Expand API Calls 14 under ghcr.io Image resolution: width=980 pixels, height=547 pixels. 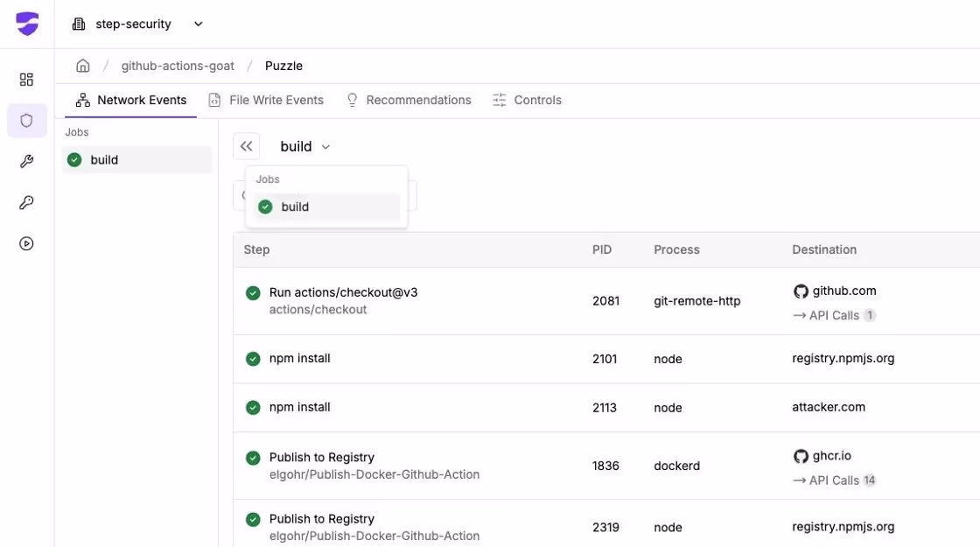(x=834, y=480)
